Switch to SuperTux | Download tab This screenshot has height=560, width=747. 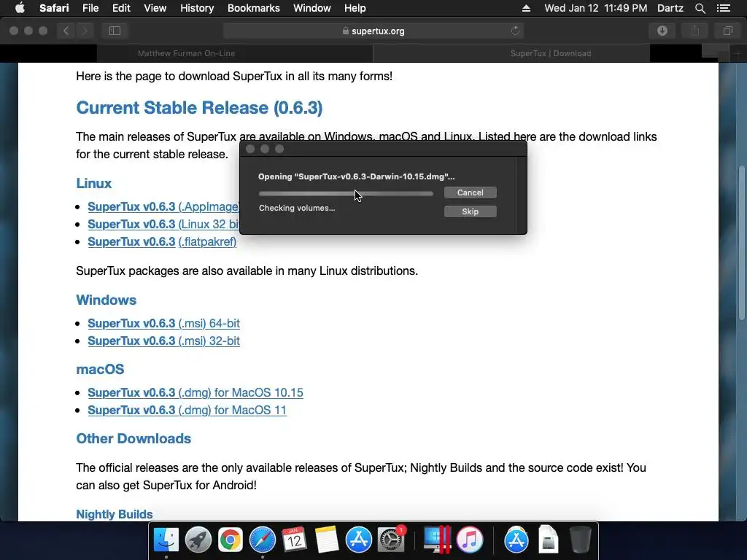(551, 53)
